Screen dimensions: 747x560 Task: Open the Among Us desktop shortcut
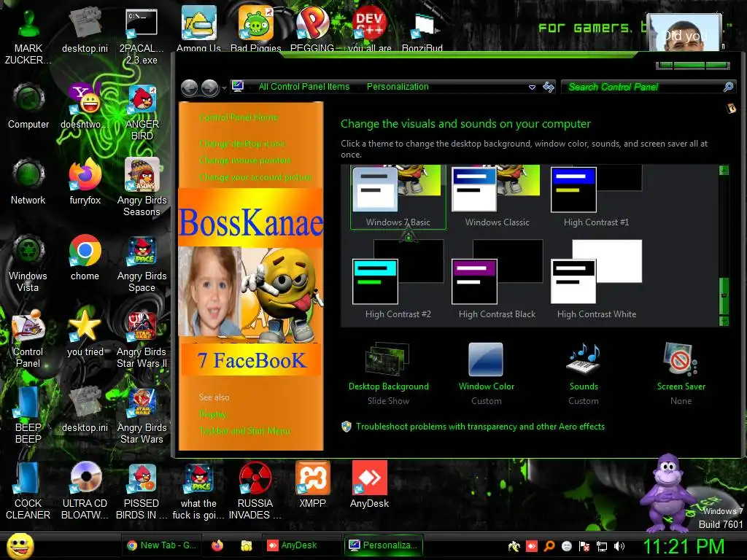click(x=198, y=29)
